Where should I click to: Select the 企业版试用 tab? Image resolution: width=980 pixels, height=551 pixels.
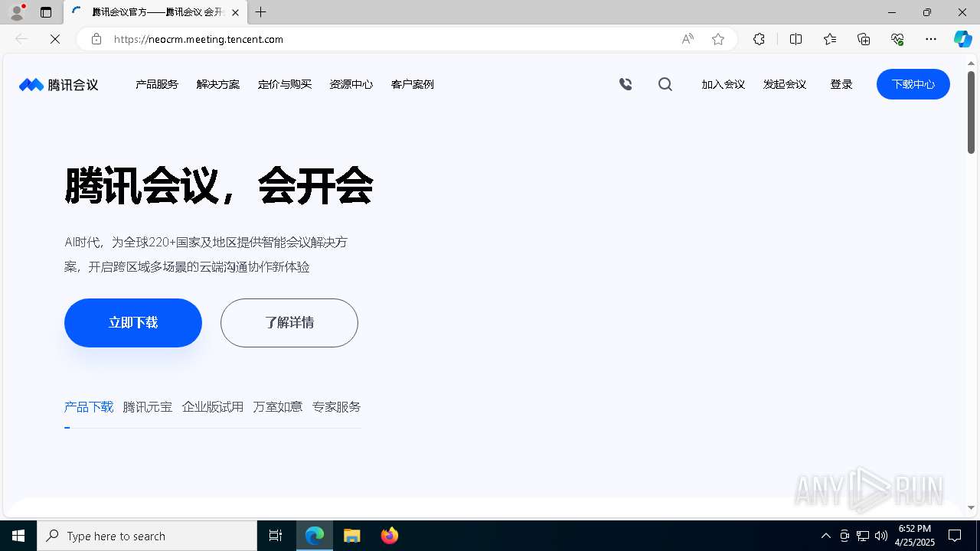213,407
